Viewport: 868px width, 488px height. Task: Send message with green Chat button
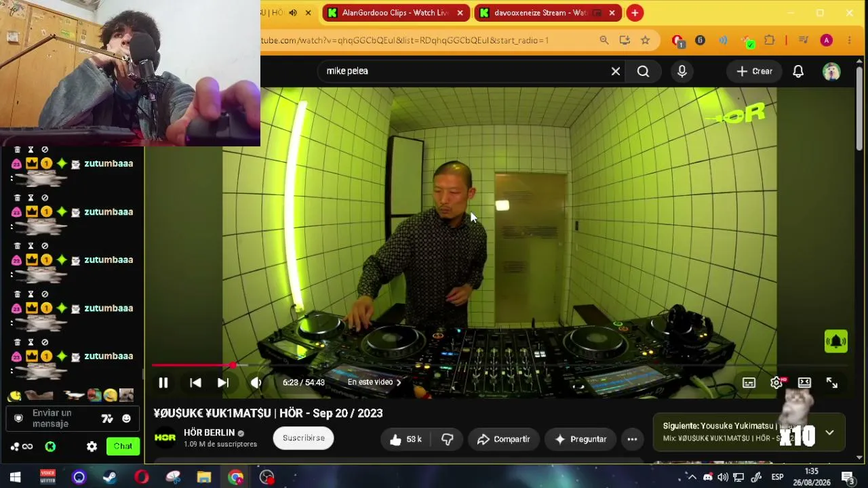click(x=123, y=446)
